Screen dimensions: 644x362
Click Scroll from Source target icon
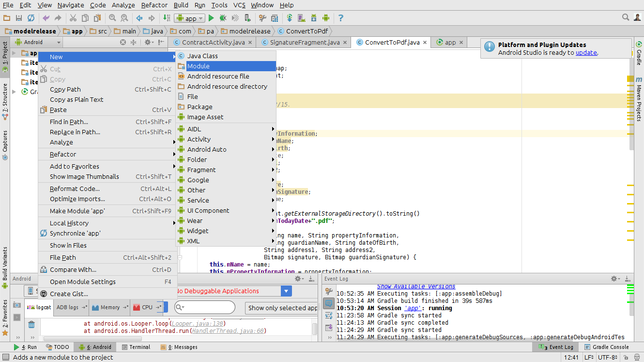coord(123,42)
